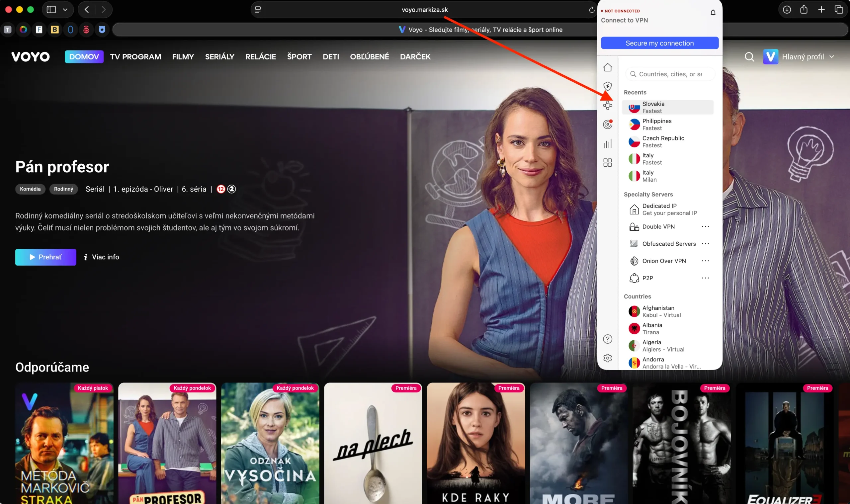
Task: Click Secure my connection button
Action: (x=659, y=43)
